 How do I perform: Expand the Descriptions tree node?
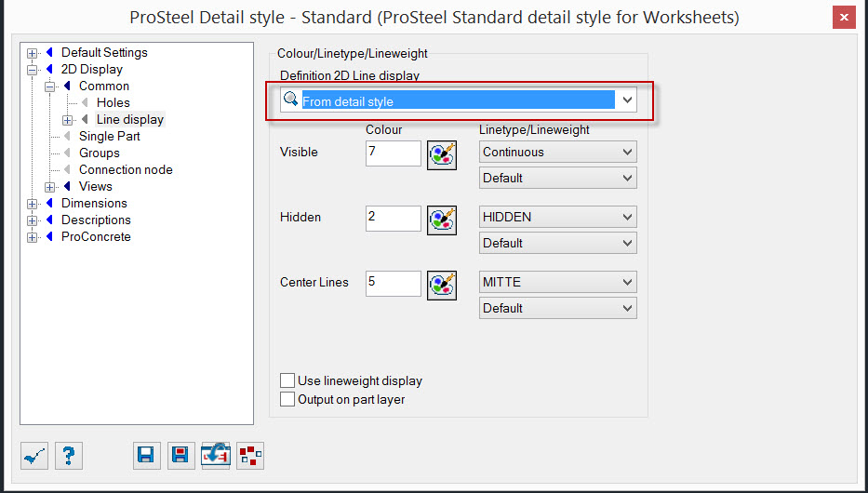tap(33, 220)
